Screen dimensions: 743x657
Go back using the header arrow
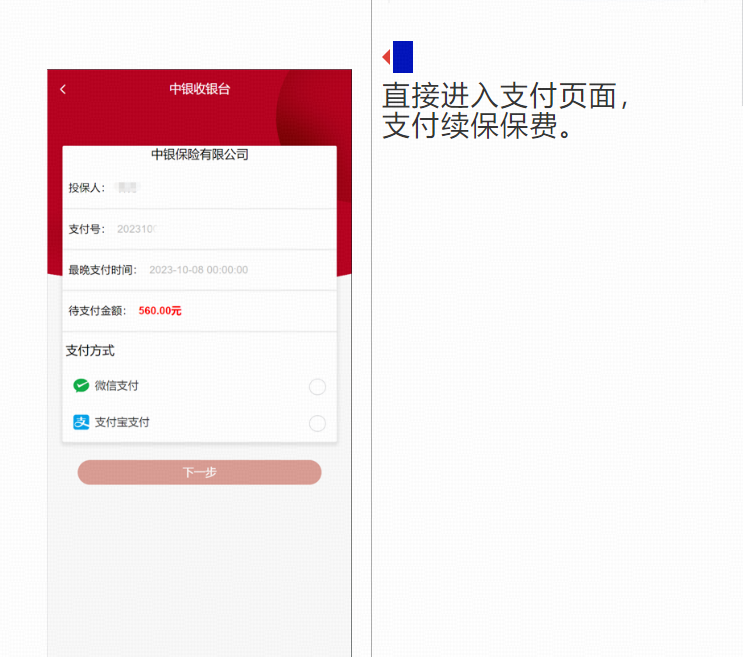[63, 89]
